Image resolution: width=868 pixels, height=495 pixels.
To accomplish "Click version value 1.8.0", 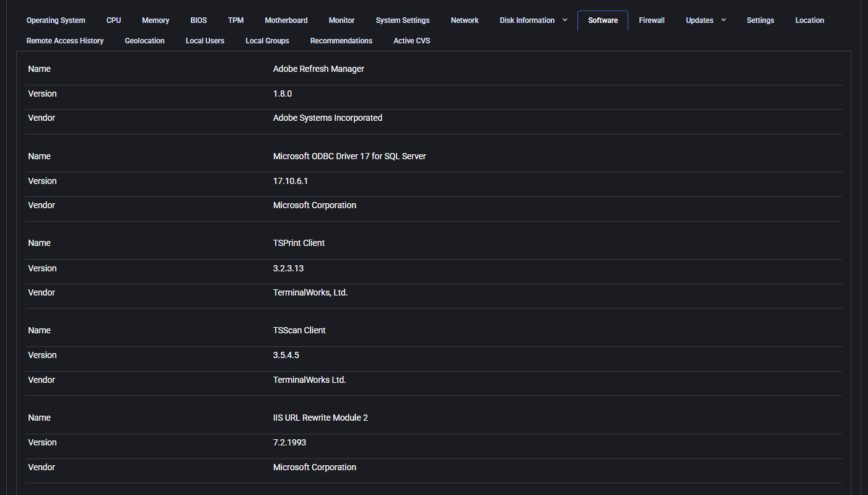I will (x=283, y=94).
